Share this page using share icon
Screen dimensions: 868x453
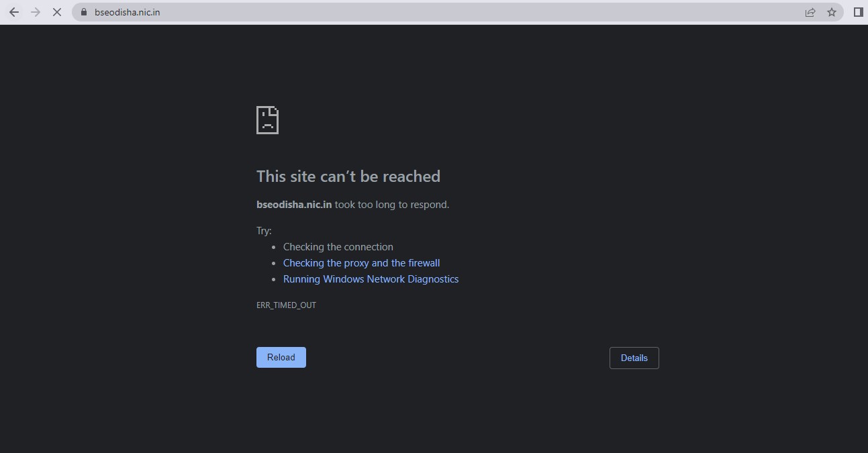pyautogui.click(x=810, y=12)
